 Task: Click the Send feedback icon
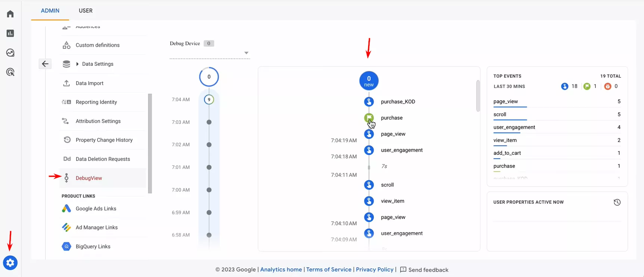tap(403, 270)
